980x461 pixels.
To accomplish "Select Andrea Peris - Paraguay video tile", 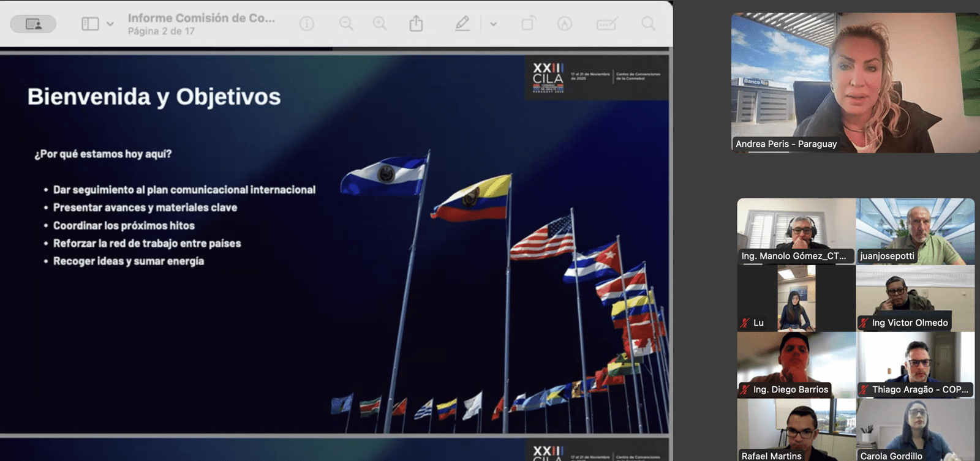I will [855, 83].
